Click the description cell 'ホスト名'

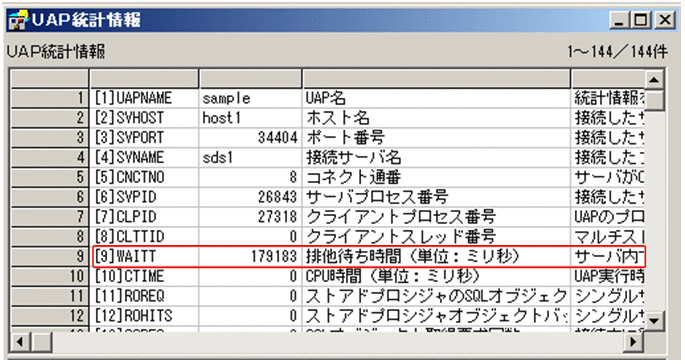(x=436, y=118)
